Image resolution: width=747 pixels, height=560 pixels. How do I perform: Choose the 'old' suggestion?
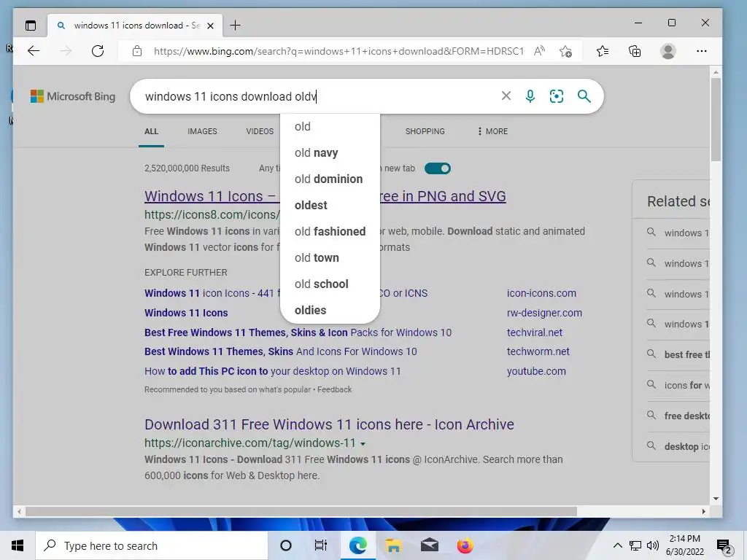pos(330,127)
